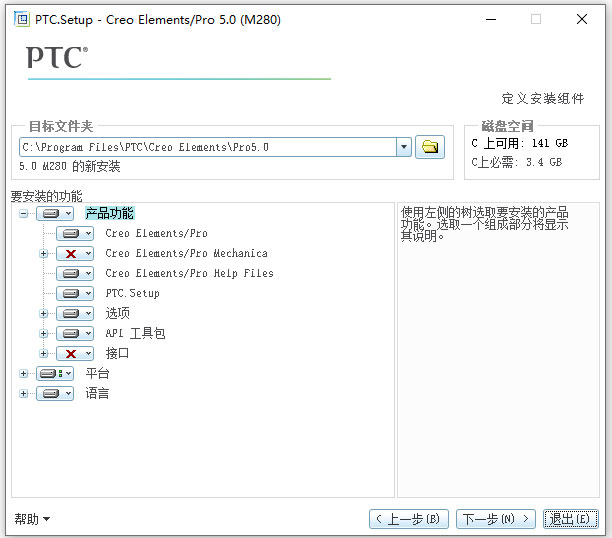Screen dimensions: 612x538
Task: Open target folder path dropdown arrow
Action: [x=404, y=147]
